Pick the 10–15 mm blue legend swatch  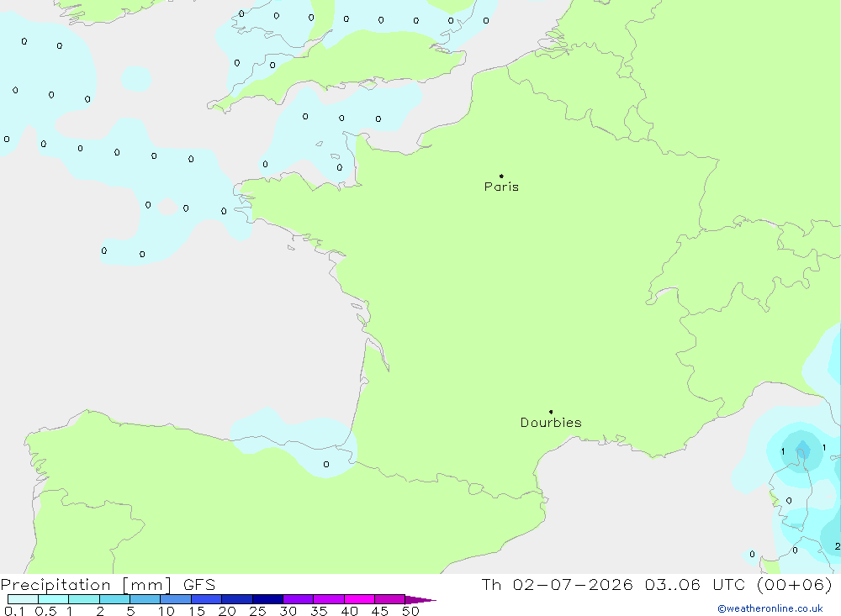(x=176, y=599)
